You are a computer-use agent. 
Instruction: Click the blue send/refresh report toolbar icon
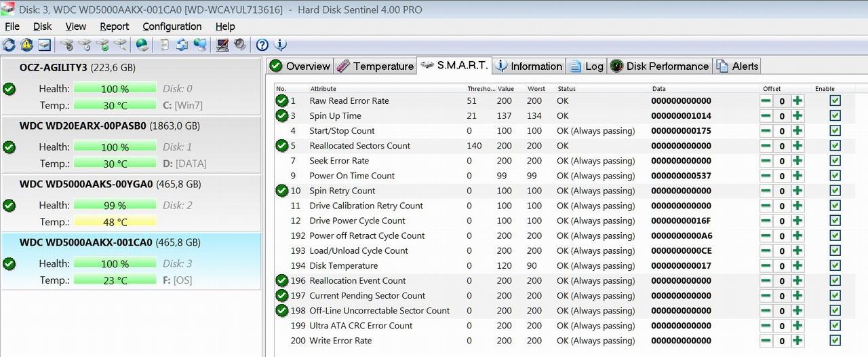coord(182,45)
